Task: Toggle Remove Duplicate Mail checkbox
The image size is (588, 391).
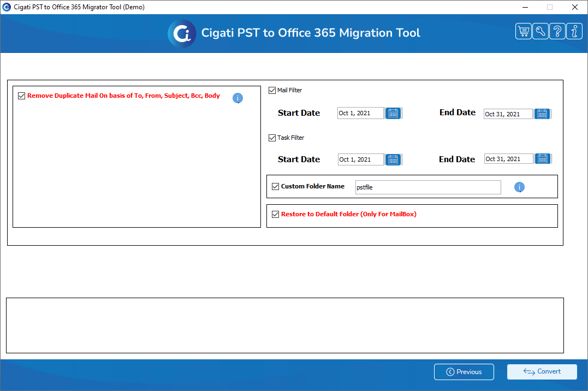Action: 22,96
